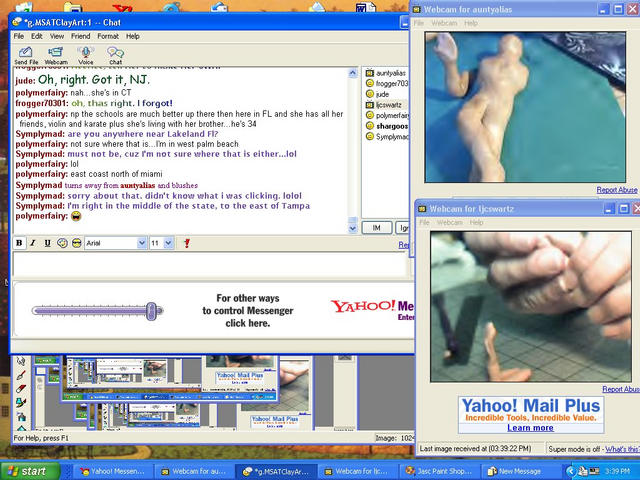Open the emoticon smiley picker
The width and height of the screenshot is (640, 480).
[62, 243]
